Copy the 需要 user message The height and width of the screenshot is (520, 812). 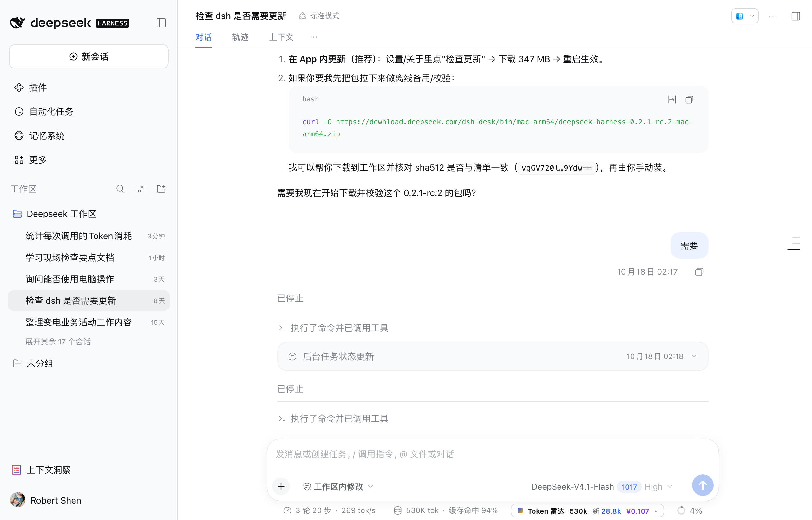click(x=699, y=272)
